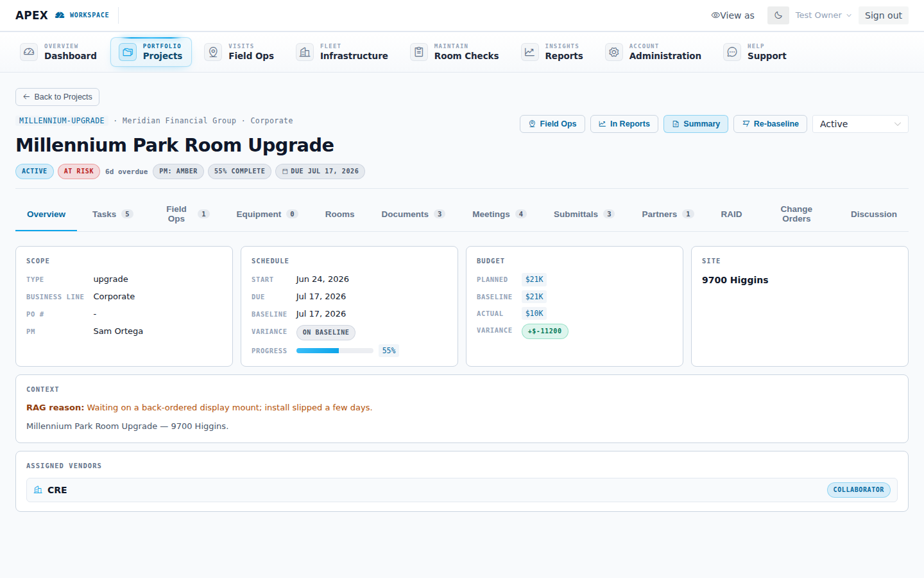Select the Meetings tab
The image size is (924, 578).
point(499,215)
